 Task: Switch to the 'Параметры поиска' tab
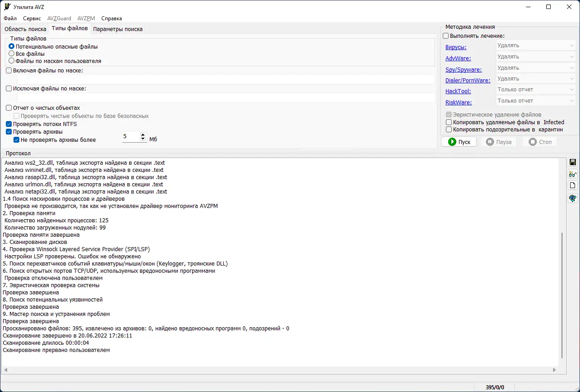tap(118, 29)
